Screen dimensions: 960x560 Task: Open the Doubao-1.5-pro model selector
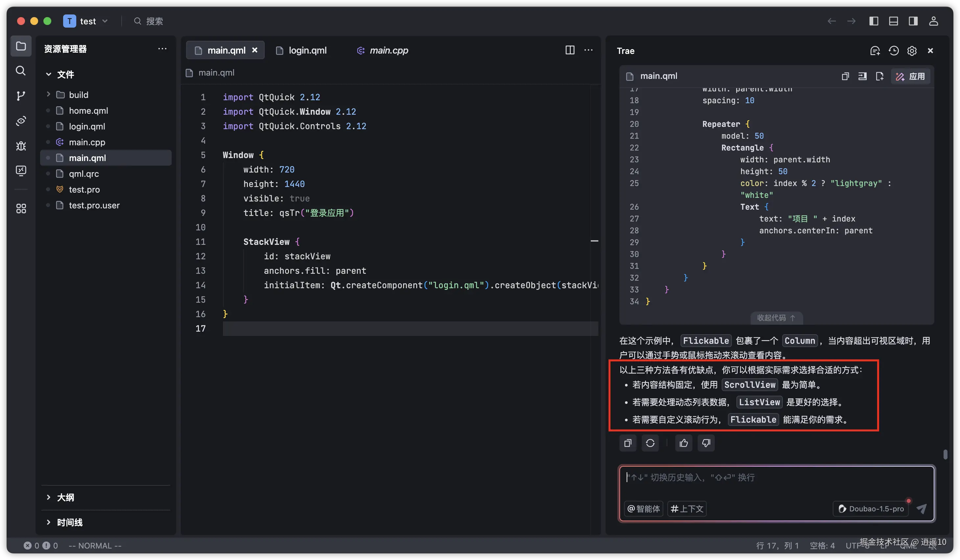click(871, 509)
